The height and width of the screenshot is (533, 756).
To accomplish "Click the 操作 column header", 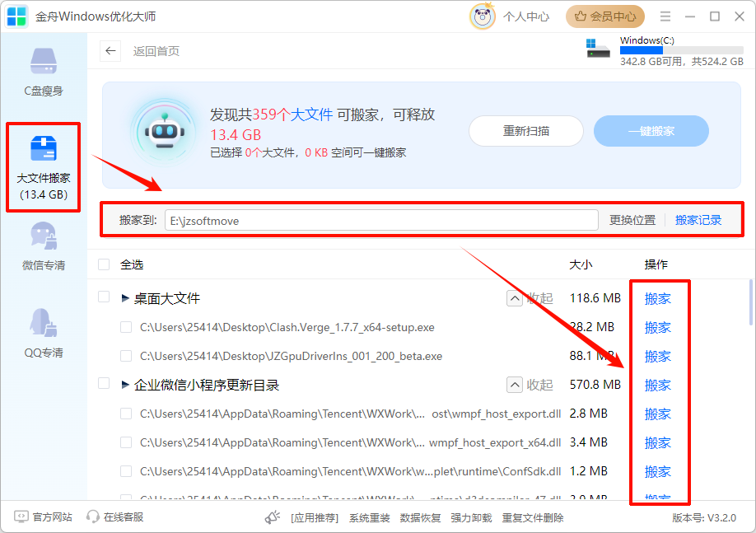I will coord(656,264).
